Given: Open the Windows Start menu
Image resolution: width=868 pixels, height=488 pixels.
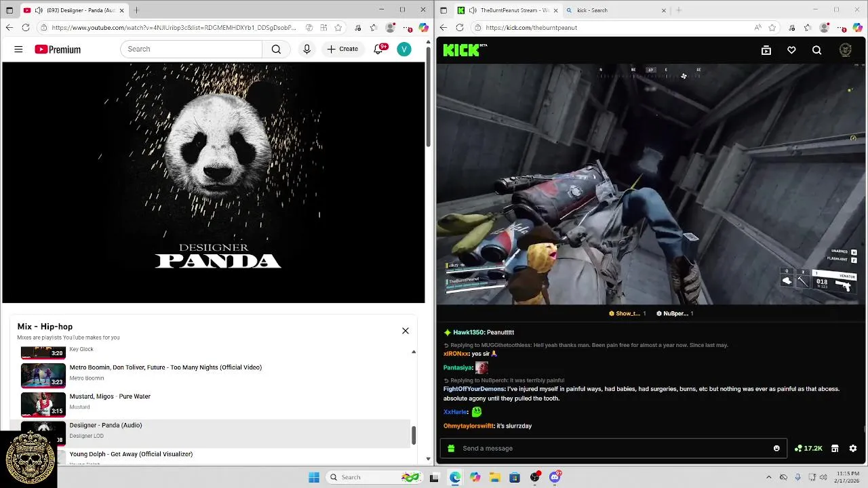Looking at the screenshot, I should 314,477.
